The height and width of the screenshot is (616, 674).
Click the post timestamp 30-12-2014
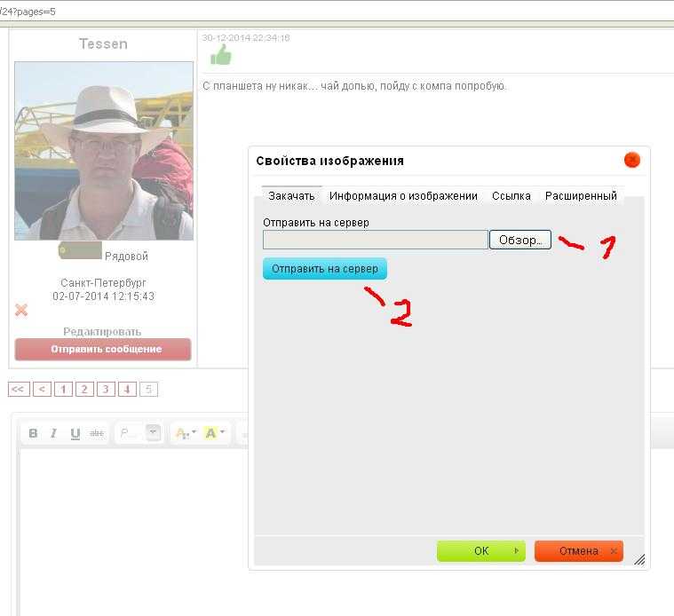coord(246,38)
